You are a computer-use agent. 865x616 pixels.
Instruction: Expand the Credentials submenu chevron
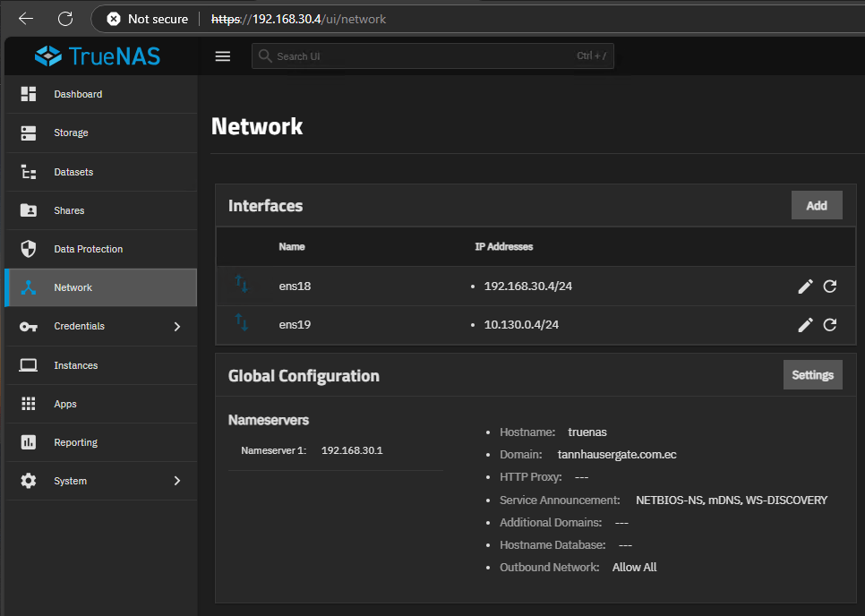[176, 327]
